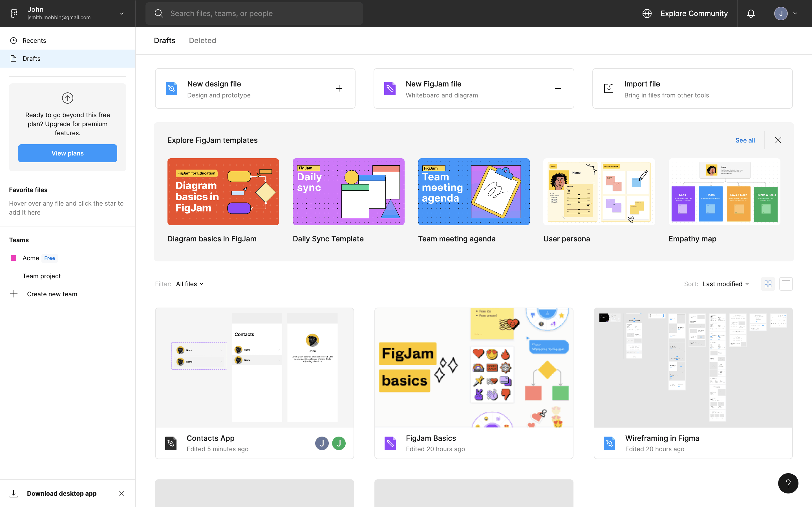Switch to list view layout

(x=786, y=284)
